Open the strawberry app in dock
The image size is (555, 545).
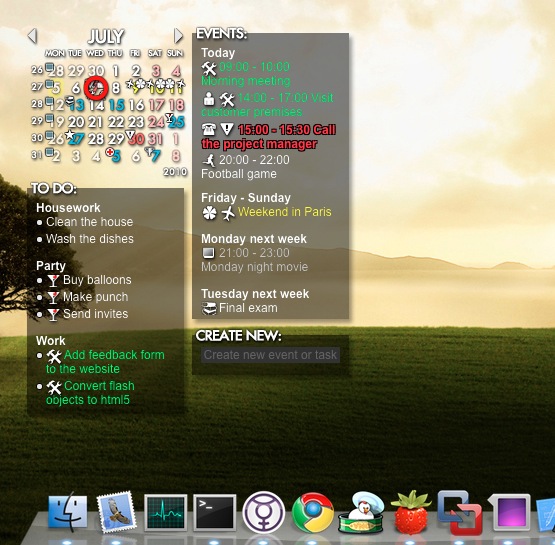point(411,512)
